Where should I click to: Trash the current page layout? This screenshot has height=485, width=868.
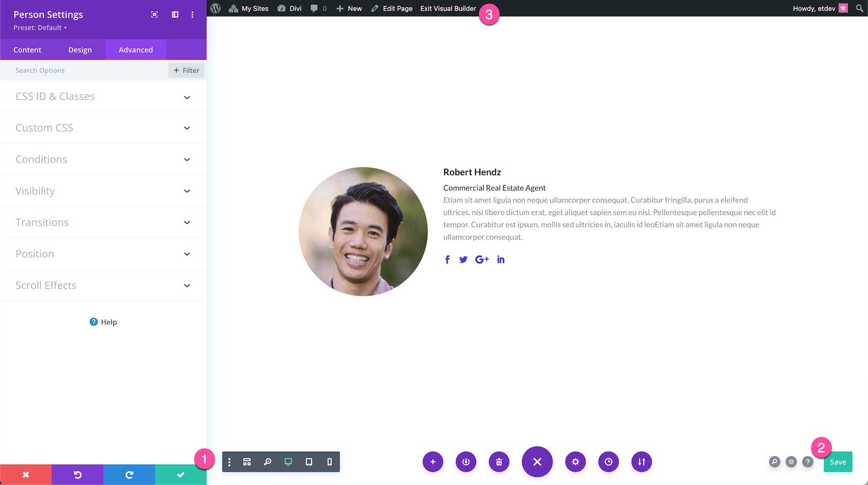[x=499, y=461]
